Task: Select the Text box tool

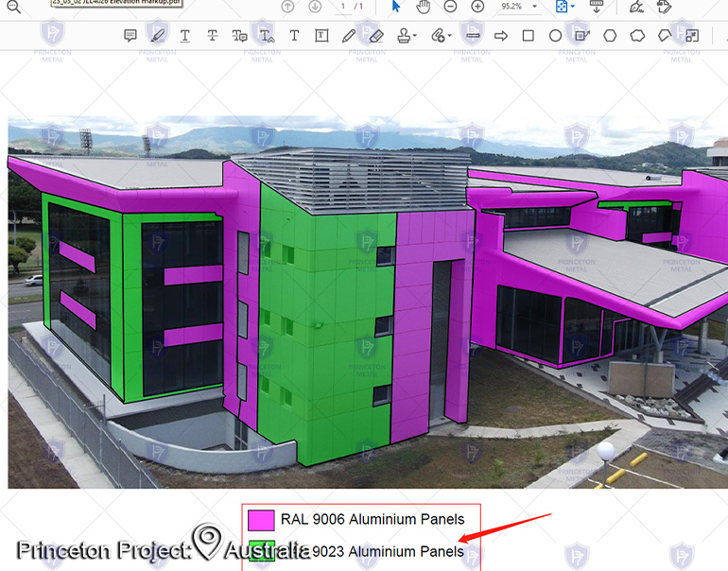Action: [x=321, y=36]
